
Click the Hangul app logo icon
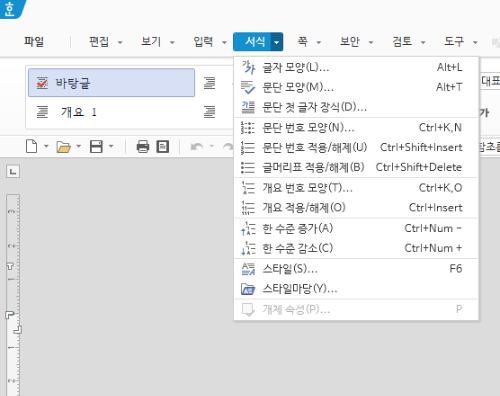click(11, 9)
